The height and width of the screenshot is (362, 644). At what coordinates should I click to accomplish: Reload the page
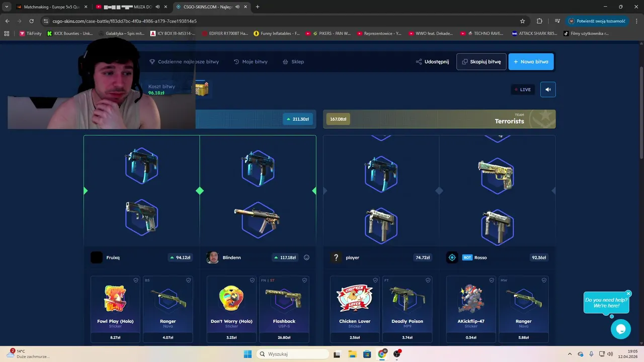(32, 21)
